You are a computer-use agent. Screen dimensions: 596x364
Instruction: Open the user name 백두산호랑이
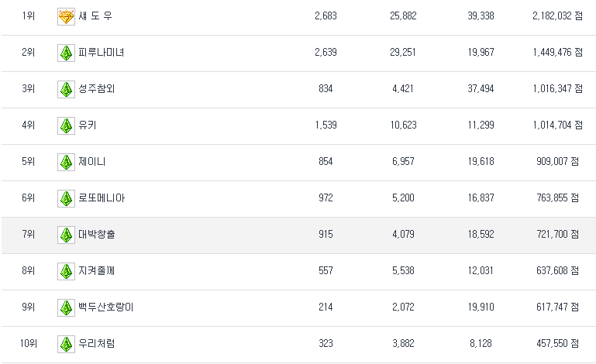click(x=106, y=307)
